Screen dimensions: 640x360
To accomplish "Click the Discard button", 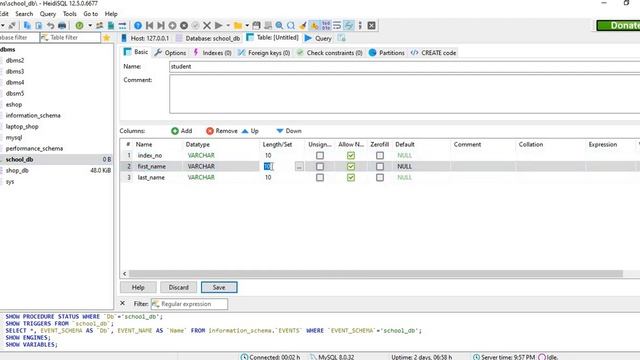I will point(178,287).
